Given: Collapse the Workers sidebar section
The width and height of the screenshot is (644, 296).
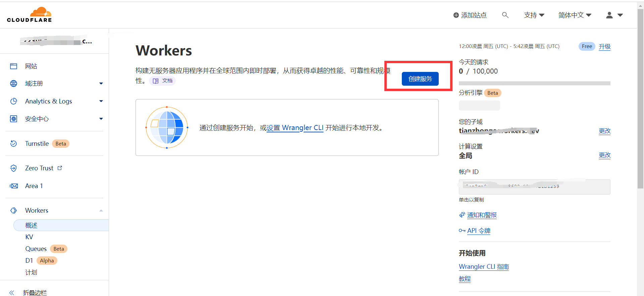Looking at the screenshot, I should coord(101,210).
